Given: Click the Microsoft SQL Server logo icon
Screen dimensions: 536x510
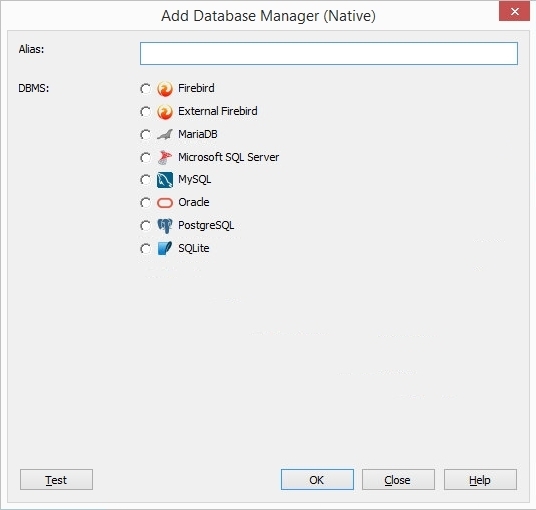Looking at the screenshot, I should coord(165,157).
